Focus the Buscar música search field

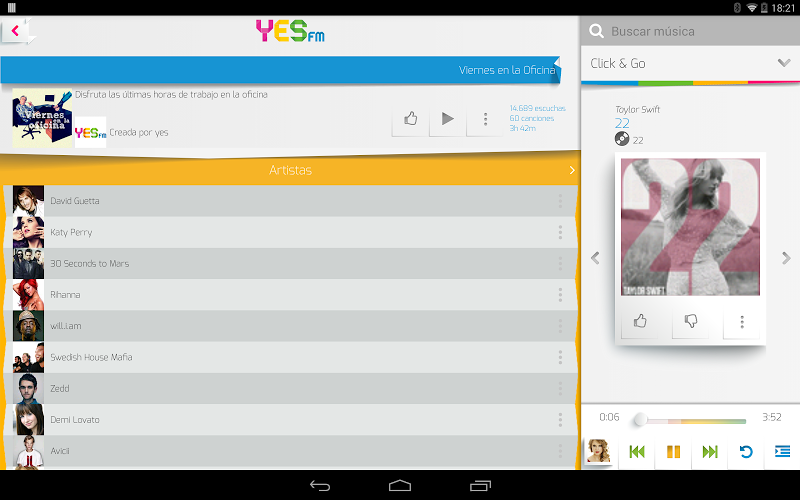point(690,31)
